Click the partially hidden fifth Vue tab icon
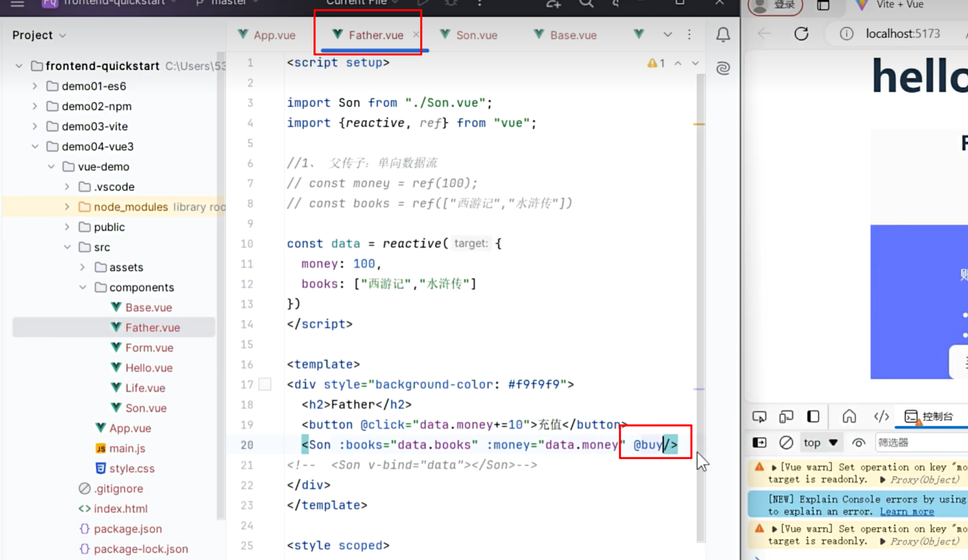Viewport: 968px width, 560px height. pyautogui.click(x=639, y=34)
